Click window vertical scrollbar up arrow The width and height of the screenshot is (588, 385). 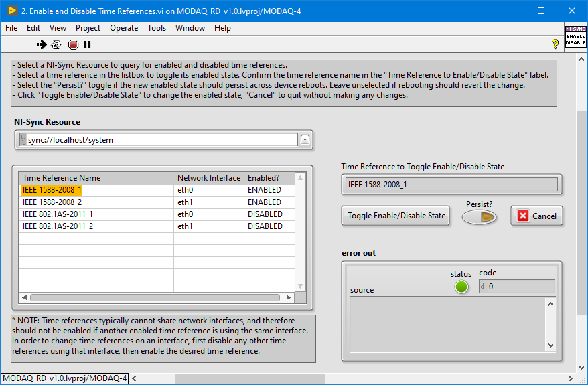pos(581,59)
